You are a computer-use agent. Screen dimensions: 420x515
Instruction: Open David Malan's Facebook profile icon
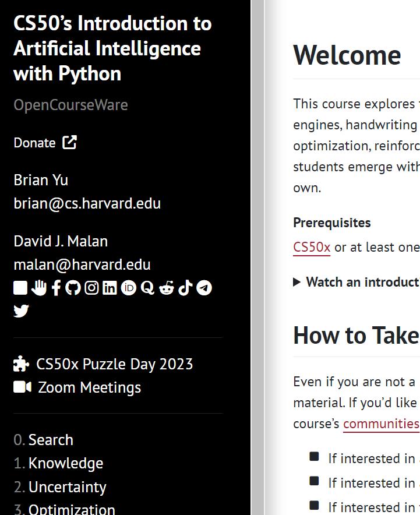point(56,288)
